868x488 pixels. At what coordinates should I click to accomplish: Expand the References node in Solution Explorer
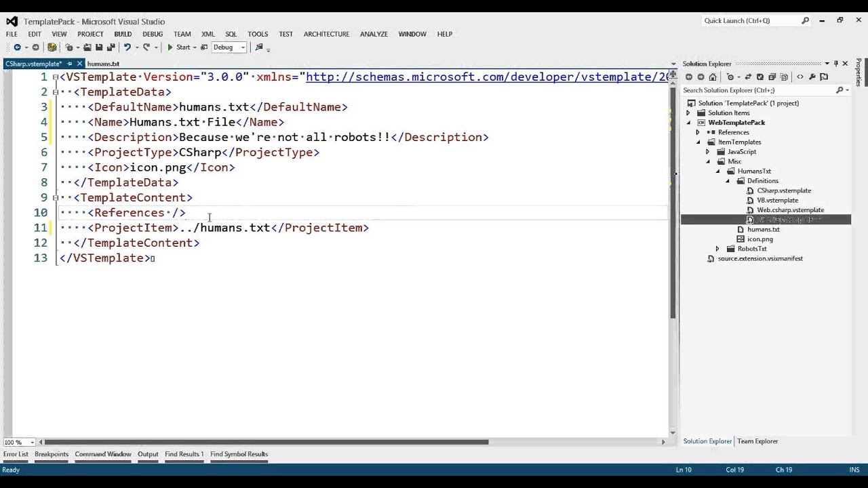[x=698, y=133]
